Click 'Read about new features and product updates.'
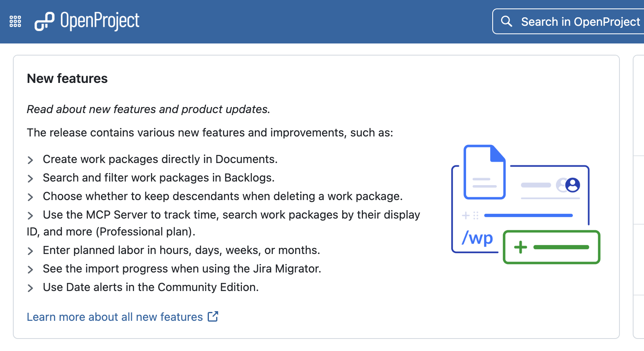This screenshot has height=351, width=644. [x=149, y=109]
